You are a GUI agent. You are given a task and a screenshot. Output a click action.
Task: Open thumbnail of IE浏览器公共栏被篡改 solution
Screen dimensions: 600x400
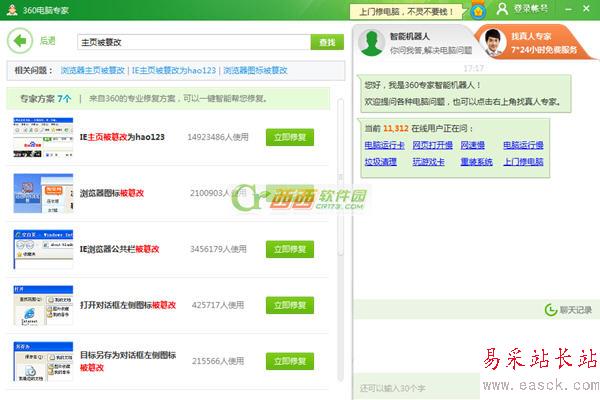coord(43,249)
